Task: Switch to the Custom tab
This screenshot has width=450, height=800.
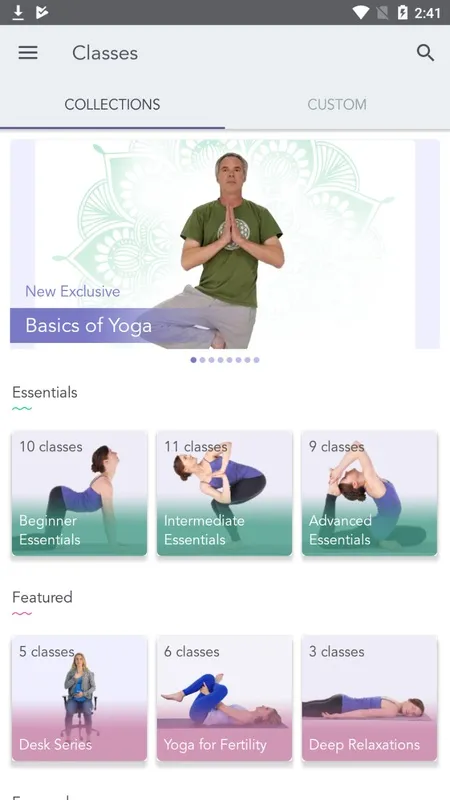Action: coord(337,105)
